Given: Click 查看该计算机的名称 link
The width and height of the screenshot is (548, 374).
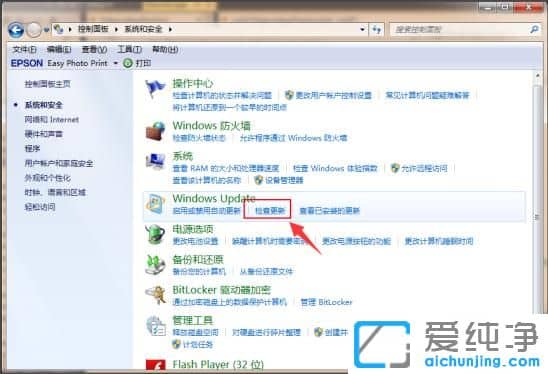Looking at the screenshot, I should pos(207,180).
